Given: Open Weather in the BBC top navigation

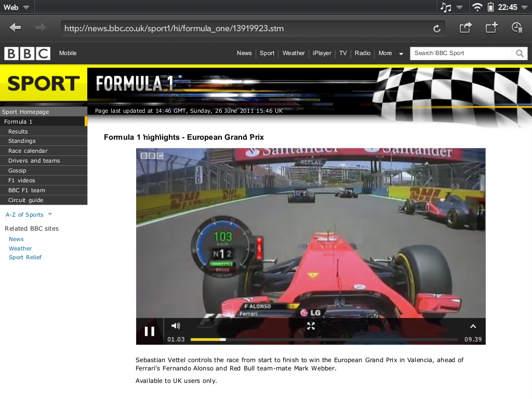Looking at the screenshot, I should click(294, 54).
